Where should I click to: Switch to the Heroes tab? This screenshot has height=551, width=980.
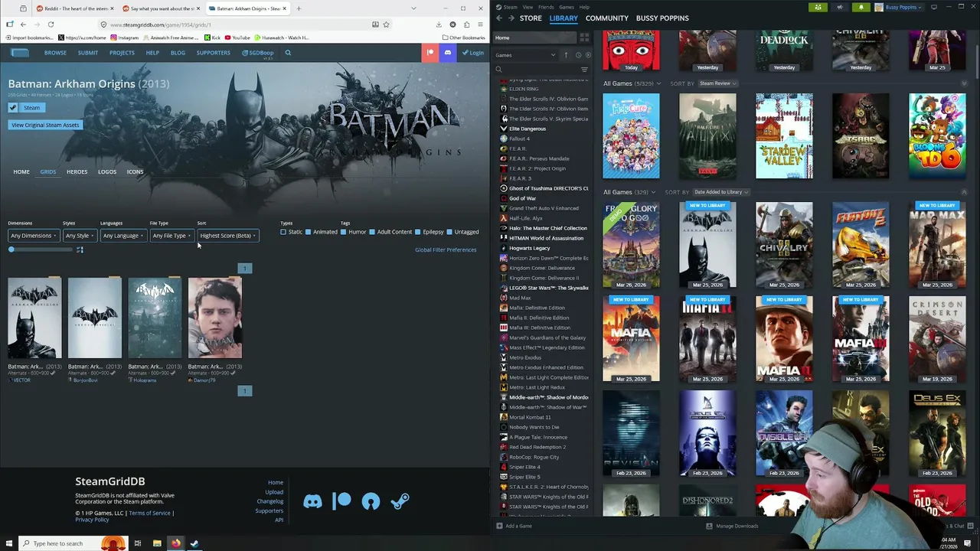point(77,172)
